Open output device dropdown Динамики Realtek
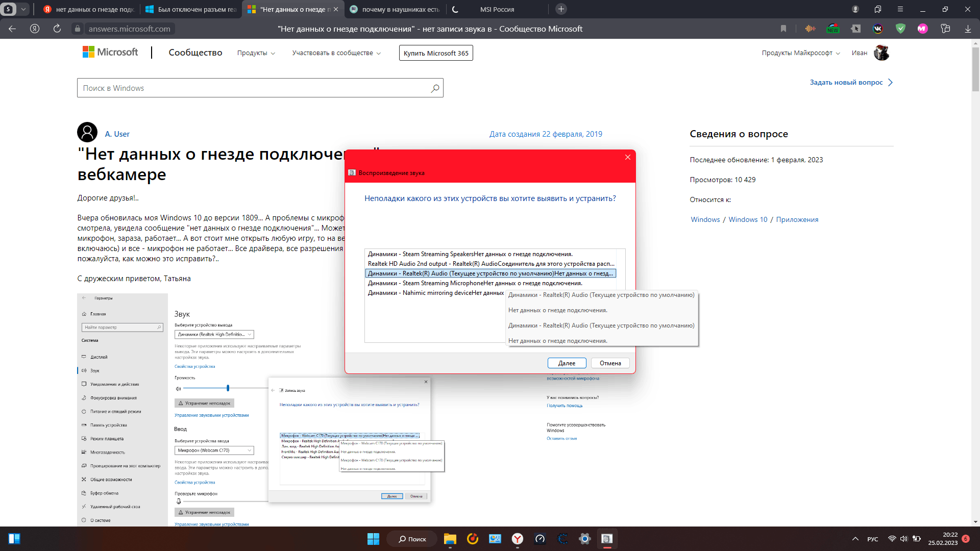The height and width of the screenshot is (551, 980). point(214,335)
